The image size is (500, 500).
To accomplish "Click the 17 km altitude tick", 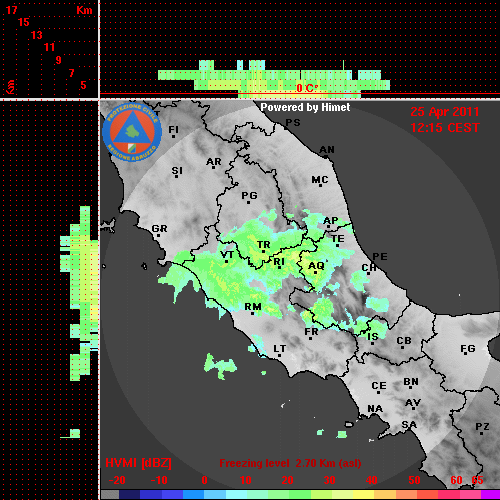I will pos(12,10).
